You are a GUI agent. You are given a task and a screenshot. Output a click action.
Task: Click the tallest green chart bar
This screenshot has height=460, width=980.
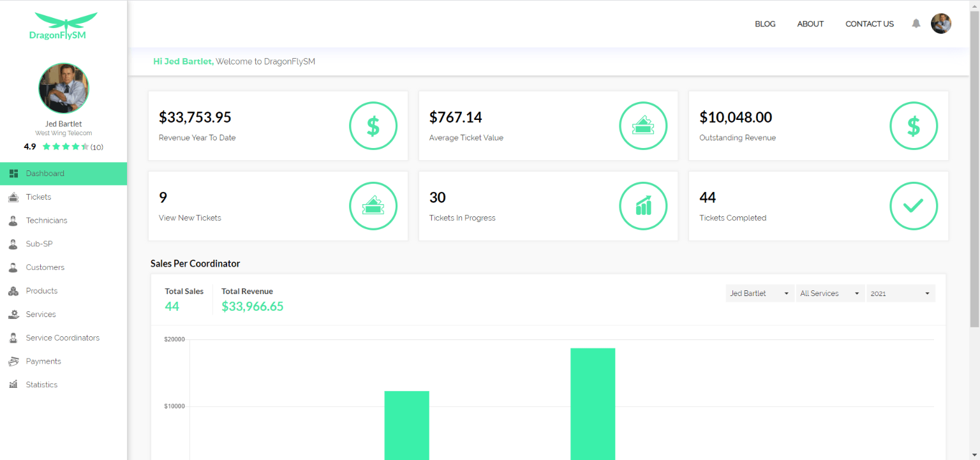pos(593,404)
